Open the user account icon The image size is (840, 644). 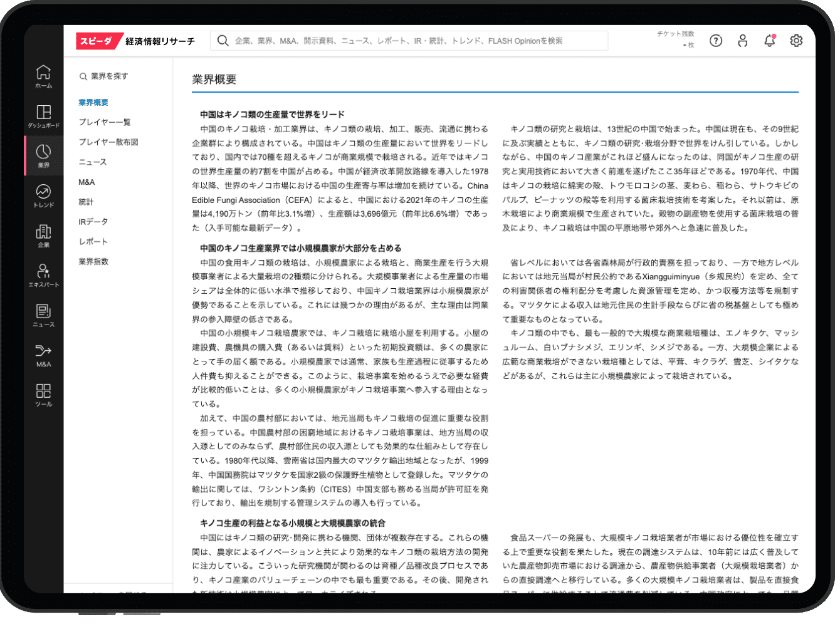[743, 41]
